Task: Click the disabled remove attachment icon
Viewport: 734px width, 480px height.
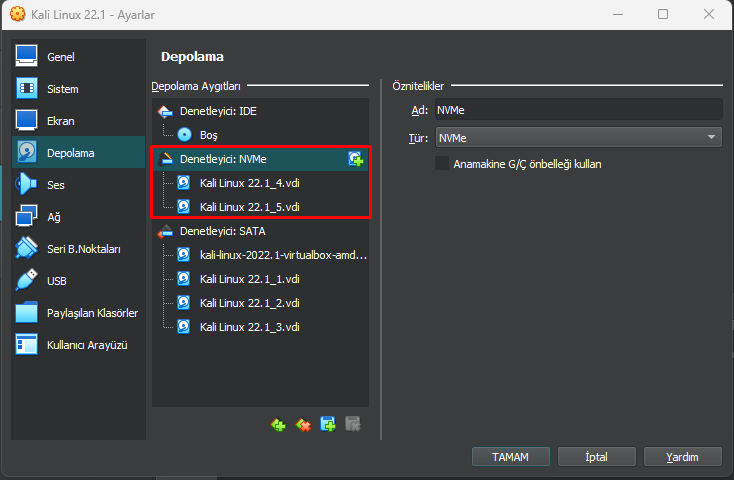Action: tap(353, 424)
